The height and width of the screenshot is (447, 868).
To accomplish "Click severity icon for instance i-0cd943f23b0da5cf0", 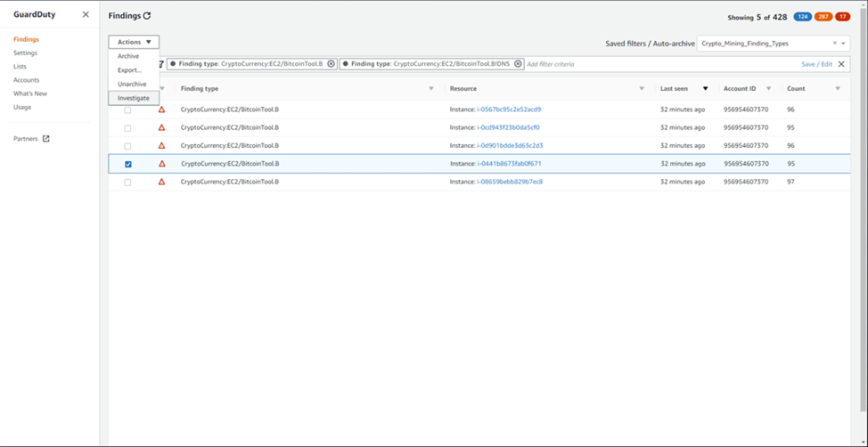I will [161, 127].
